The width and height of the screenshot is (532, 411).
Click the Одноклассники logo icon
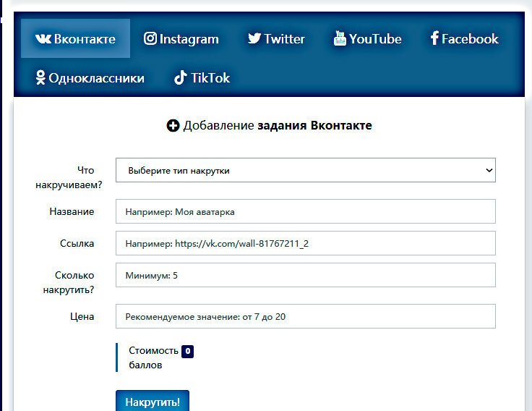click(40, 77)
